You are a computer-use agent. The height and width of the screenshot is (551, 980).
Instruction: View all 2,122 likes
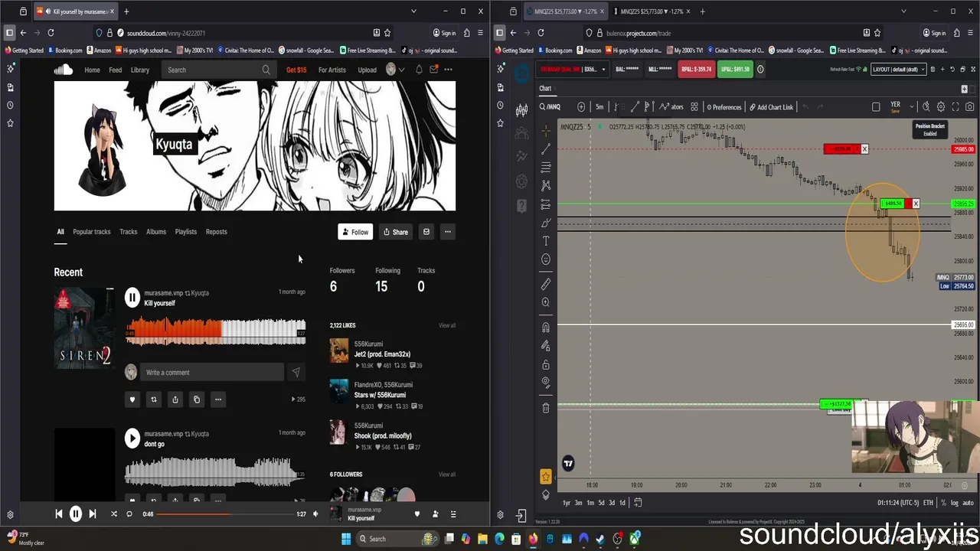pyautogui.click(x=446, y=325)
